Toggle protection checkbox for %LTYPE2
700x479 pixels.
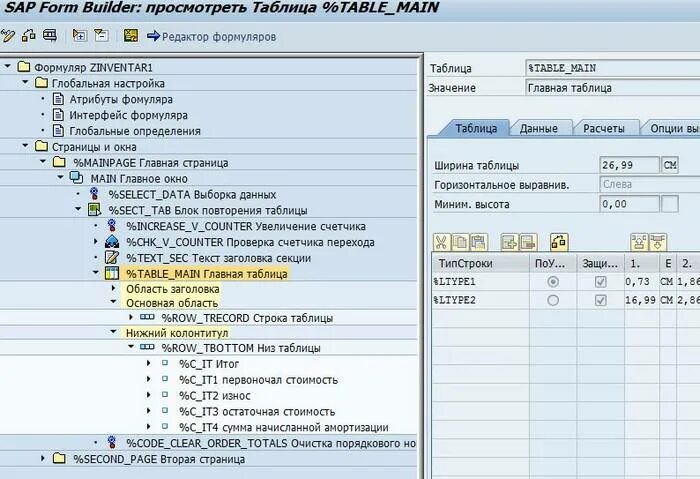[600, 300]
